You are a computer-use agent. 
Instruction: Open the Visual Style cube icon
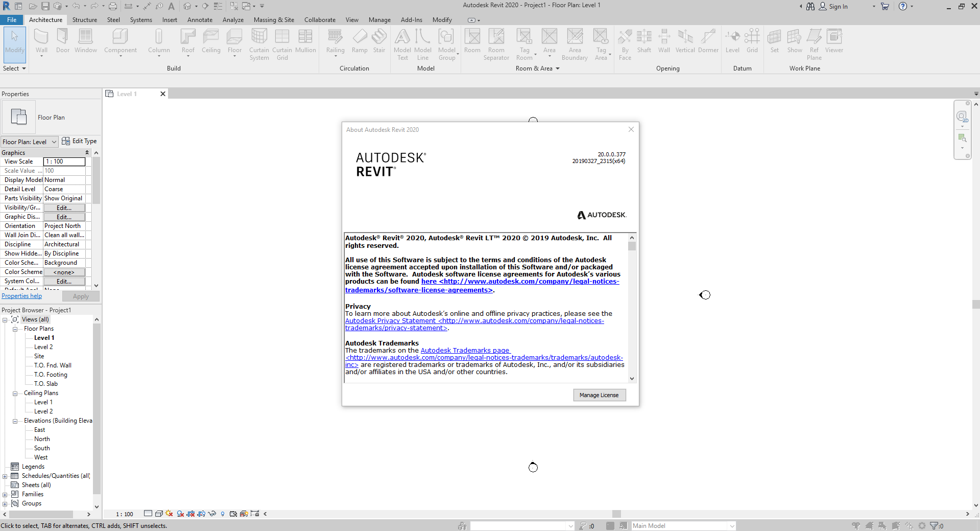(159, 514)
